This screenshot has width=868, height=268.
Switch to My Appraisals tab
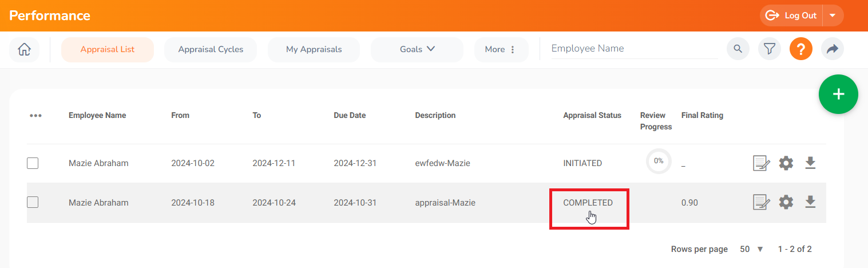[x=314, y=49]
